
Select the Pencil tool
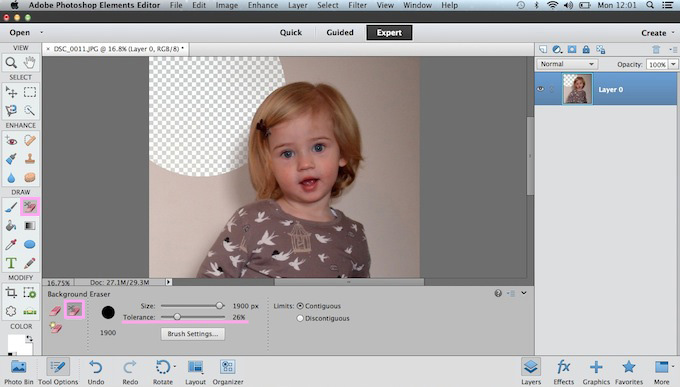click(x=29, y=263)
